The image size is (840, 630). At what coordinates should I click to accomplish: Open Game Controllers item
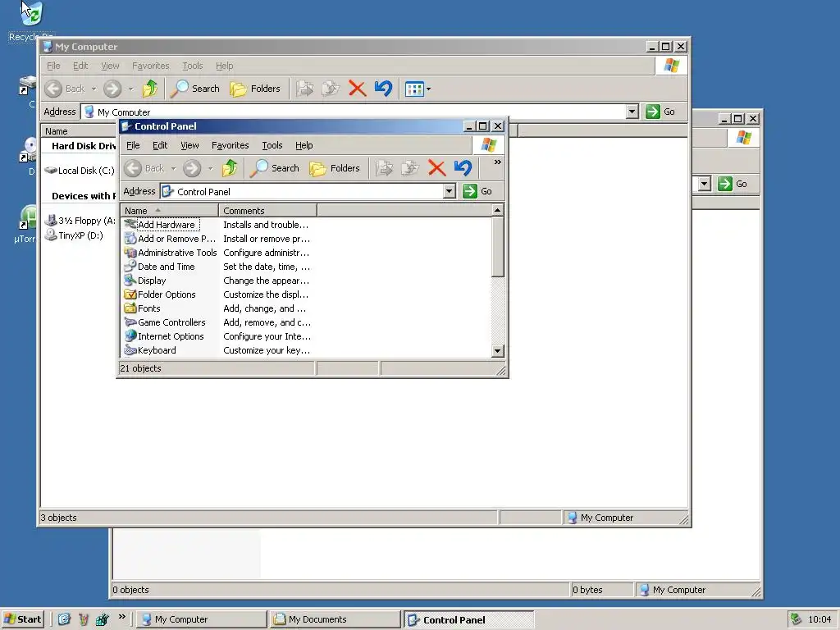tap(165, 322)
